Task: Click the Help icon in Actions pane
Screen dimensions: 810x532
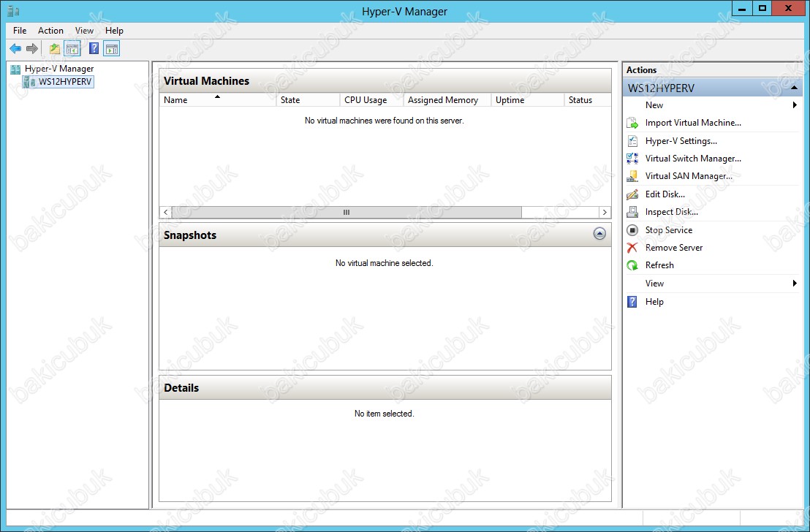Action: coord(632,302)
